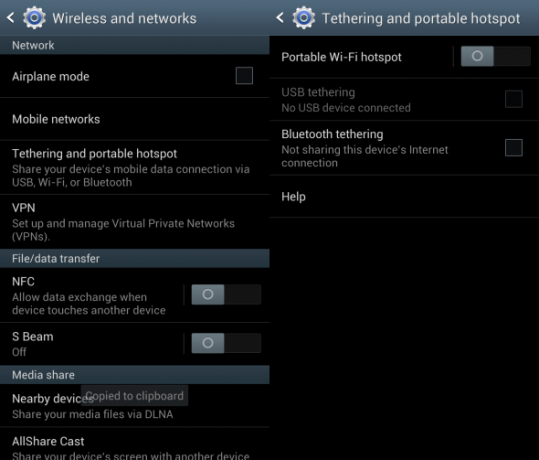
Task: Tap the gear icon beside Tethering and portable hotspot
Action: pyautogui.click(x=304, y=18)
